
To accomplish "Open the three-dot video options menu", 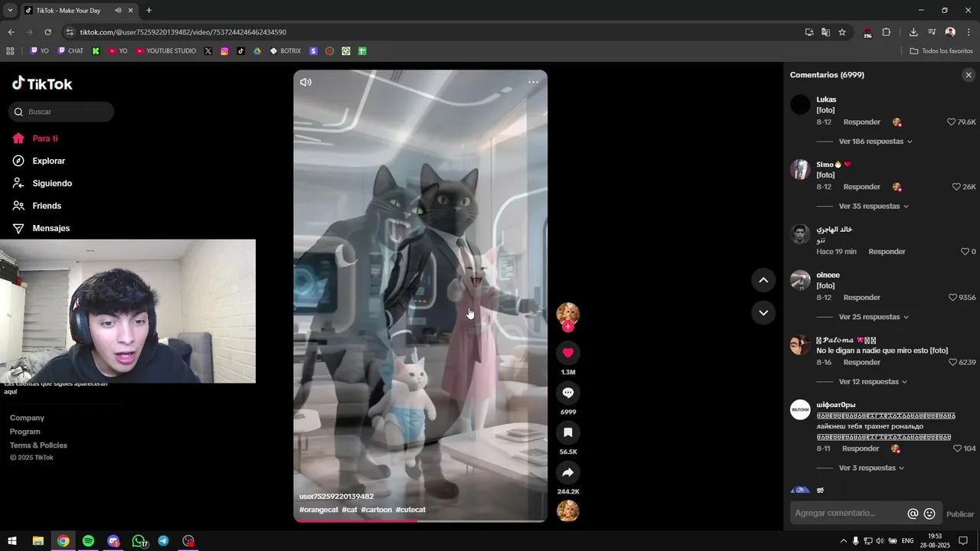I will [x=533, y=82].
